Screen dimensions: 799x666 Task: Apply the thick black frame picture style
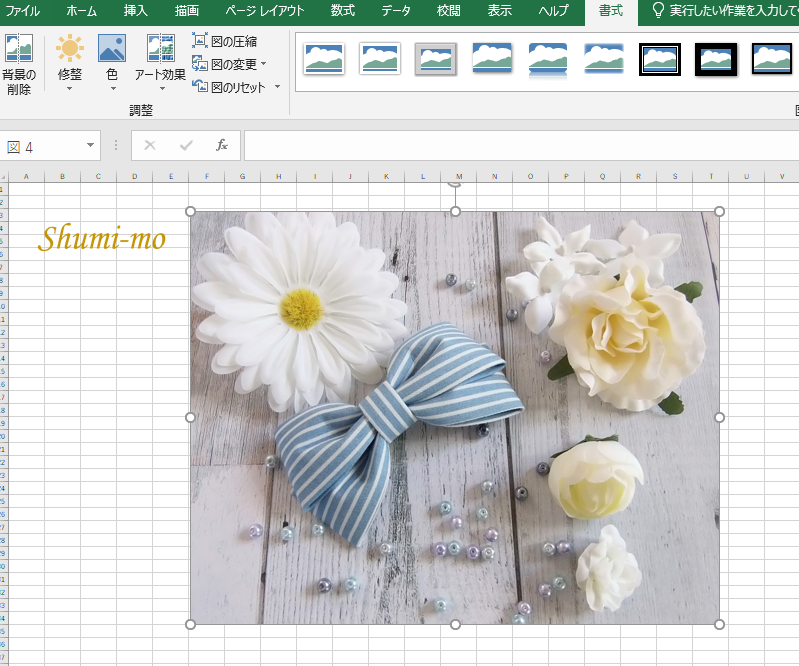pos(716,59)
